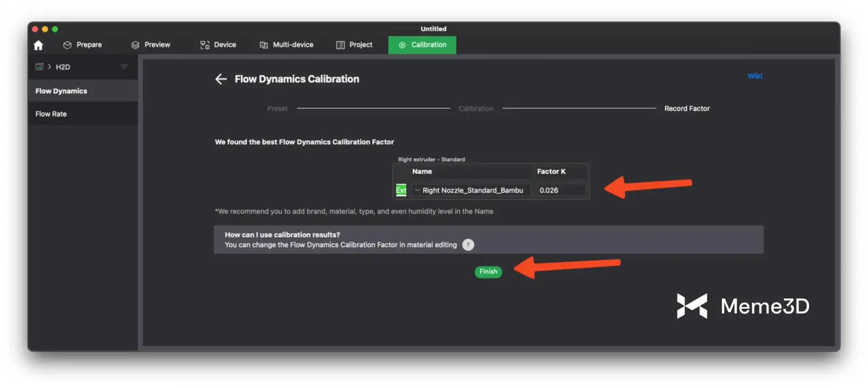Open the Prepare tab
The width and height of the screenshot is (868, 388).
click(83, 45)
